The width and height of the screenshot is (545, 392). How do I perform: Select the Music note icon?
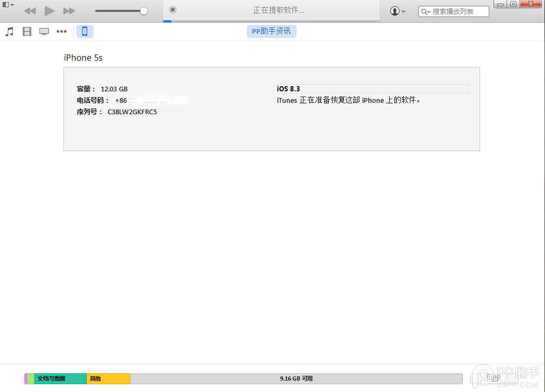[x=9, y=31]
